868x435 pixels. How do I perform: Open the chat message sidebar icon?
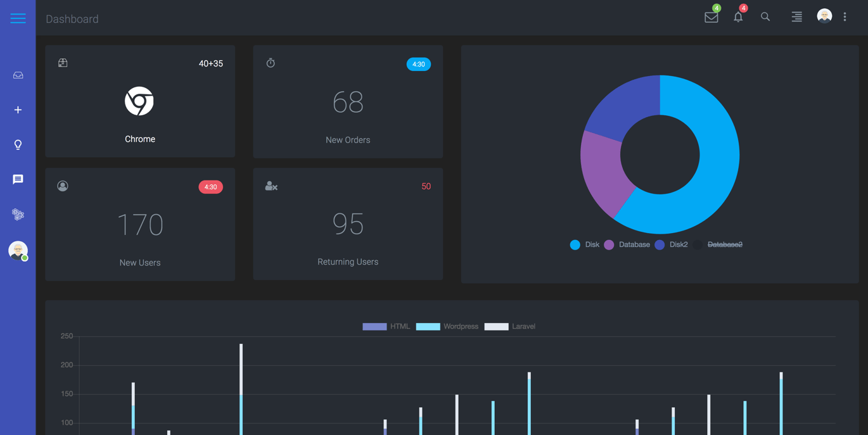coord(18,180)
